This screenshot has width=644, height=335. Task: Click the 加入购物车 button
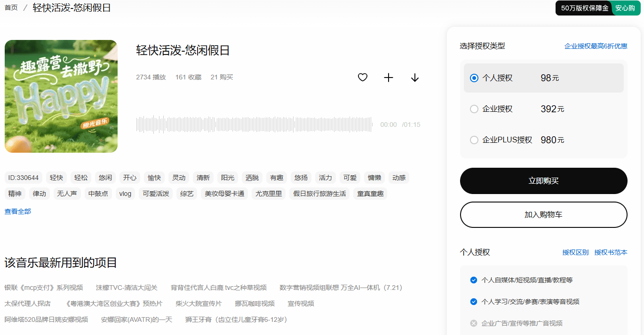543,215
